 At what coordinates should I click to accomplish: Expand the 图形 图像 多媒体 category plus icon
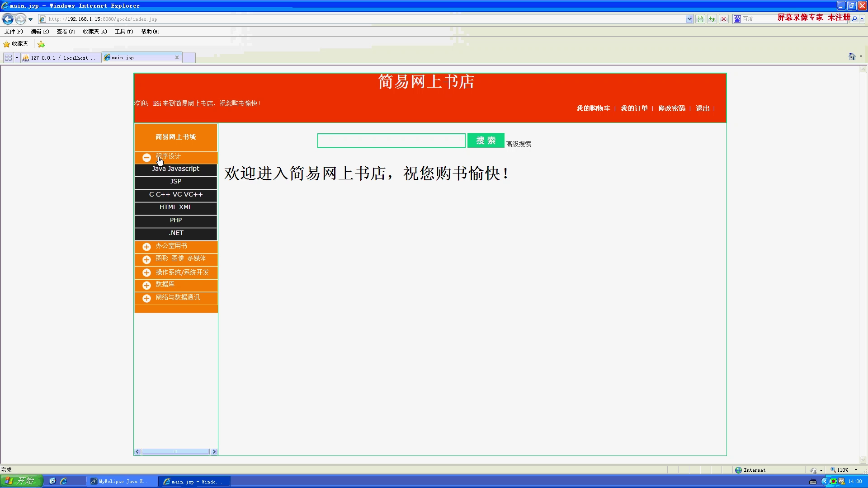146,260
